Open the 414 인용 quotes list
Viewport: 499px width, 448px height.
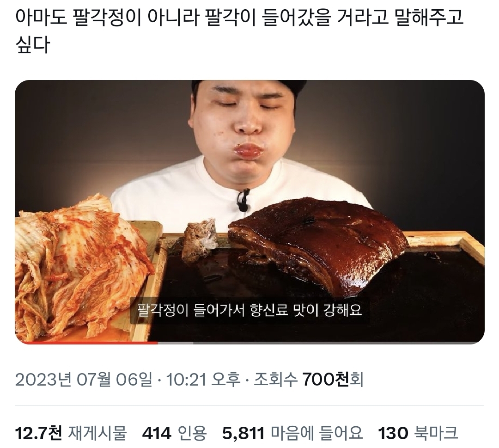click(x=174, y=433)
